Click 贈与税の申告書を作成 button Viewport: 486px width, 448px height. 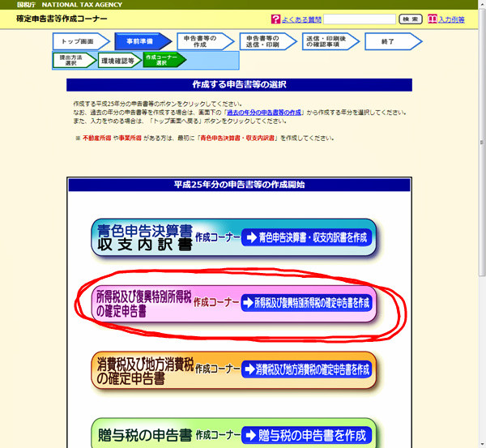tap(306, 435)
